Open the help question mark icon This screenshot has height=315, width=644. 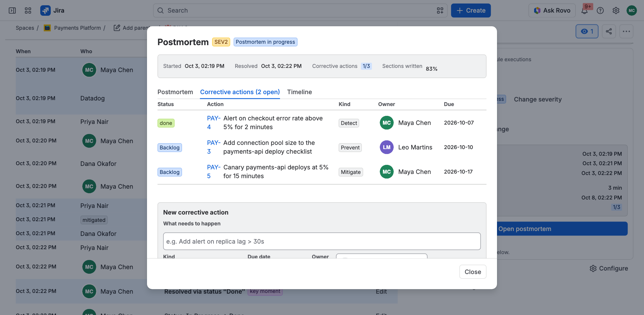tap(600, 10)
